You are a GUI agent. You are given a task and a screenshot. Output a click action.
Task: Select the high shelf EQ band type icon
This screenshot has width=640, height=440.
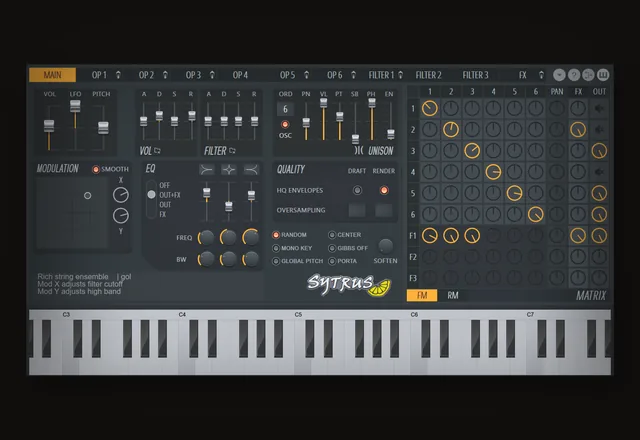tap(251, 169)
